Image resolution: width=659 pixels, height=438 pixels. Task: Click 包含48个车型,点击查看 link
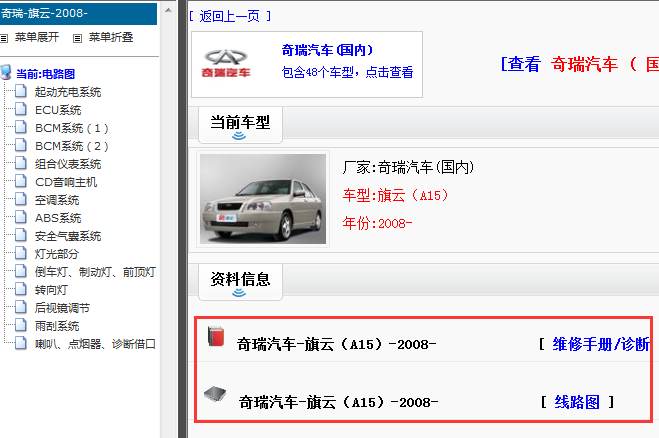(347, 72)
